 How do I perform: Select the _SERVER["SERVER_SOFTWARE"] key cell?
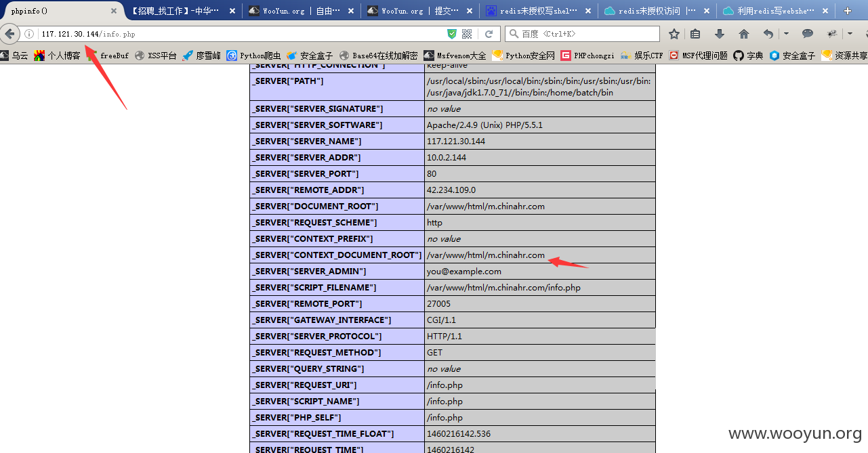pos(337,125)
